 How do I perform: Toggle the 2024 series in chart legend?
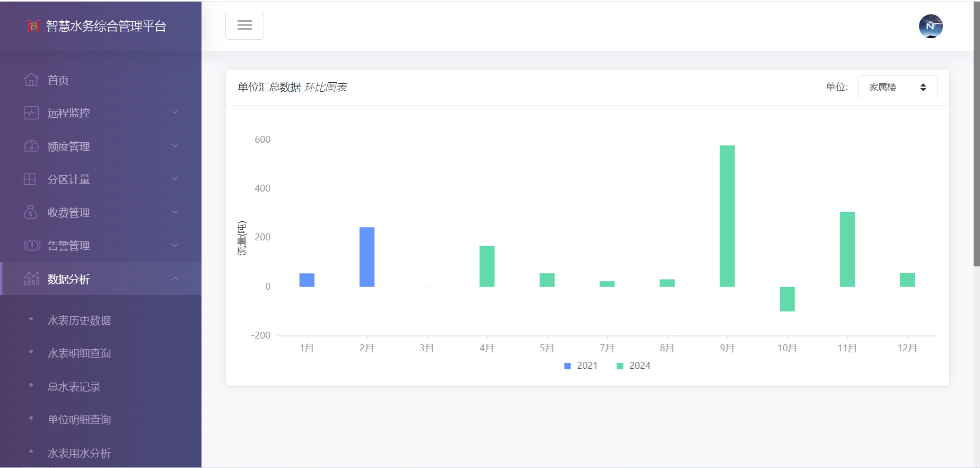pyautogui.click(x=633, y=366)
